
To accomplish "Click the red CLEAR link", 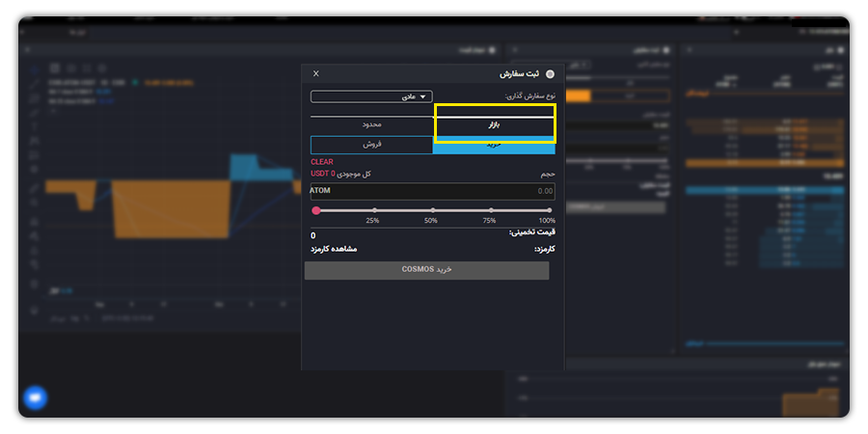I will coord(322,161).
